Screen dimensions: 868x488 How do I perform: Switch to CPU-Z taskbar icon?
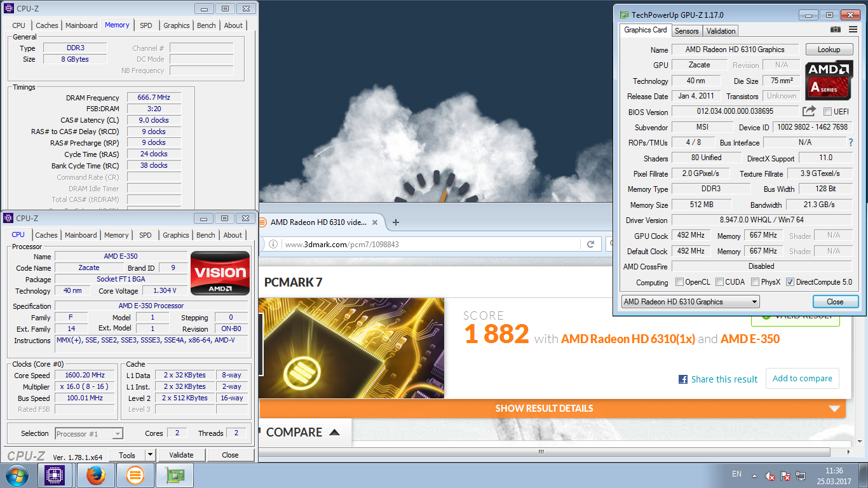[x=55, y=475]
